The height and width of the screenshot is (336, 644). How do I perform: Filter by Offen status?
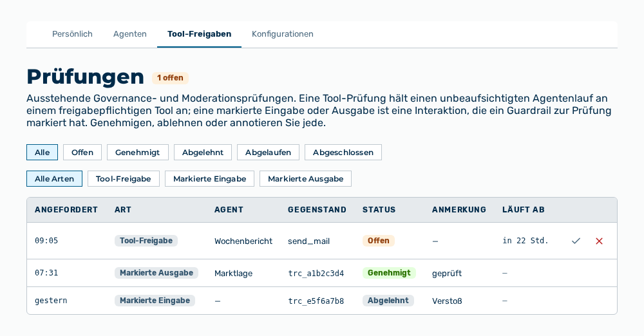(x=82, y=153)
